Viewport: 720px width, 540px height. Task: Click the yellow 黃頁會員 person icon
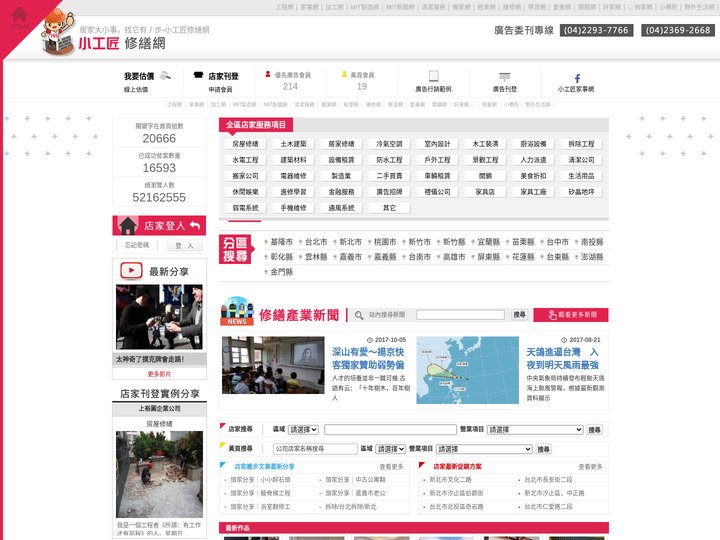(x=344, y=74)
